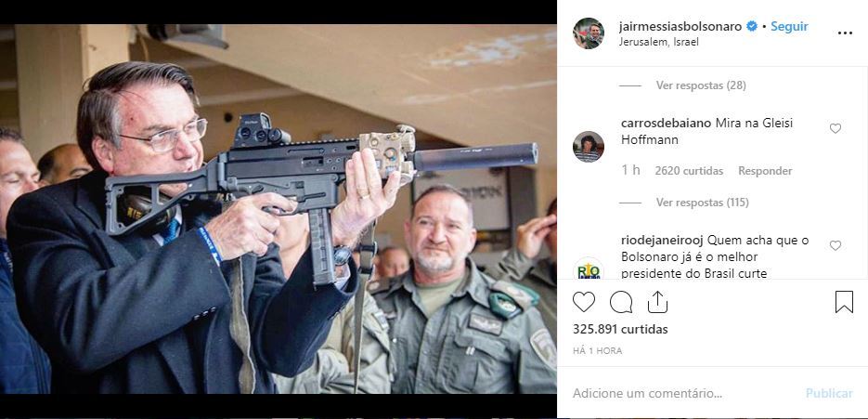
Task: Like the riodejaneirooj comment heart
Action: tap(836, 245)
